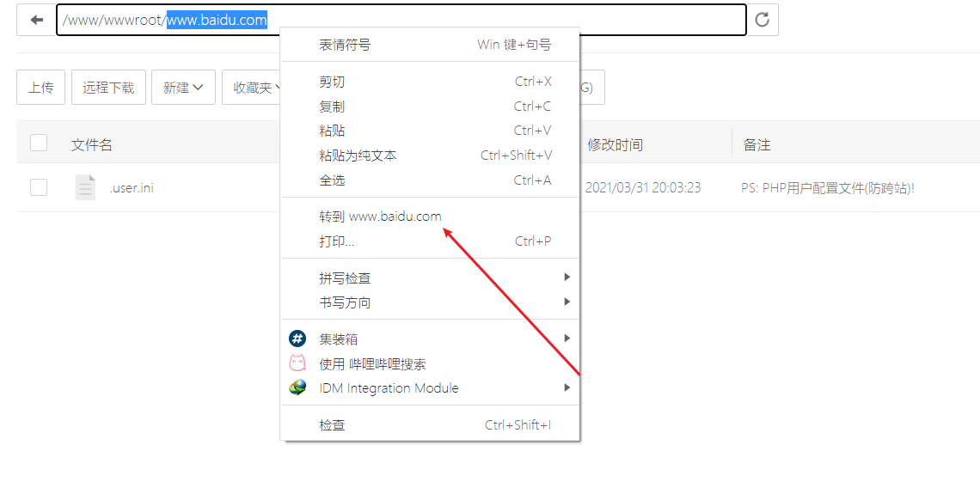Click the 集装箱 extension icon
This screenshot has height=494, width=980.
tap(297, 338)
